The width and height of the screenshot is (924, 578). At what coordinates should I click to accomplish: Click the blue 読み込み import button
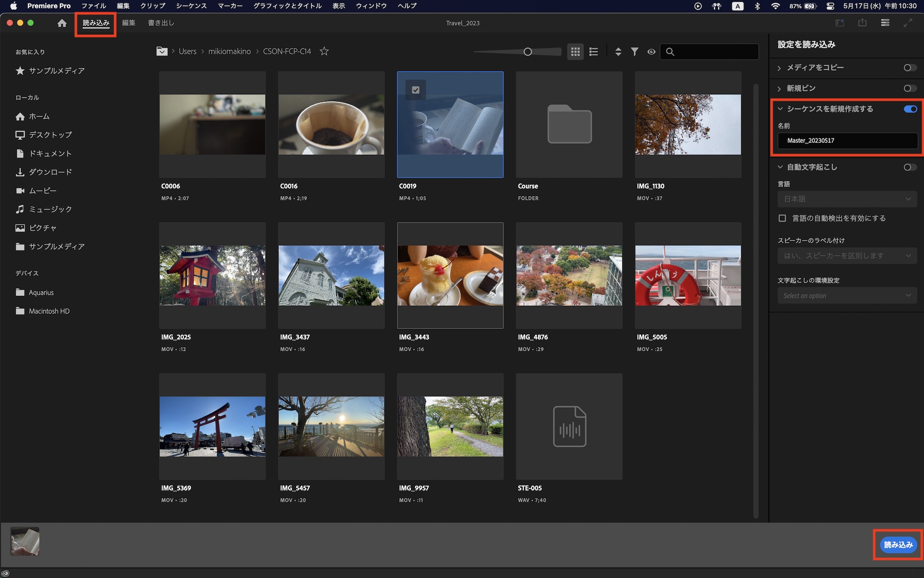click(x=898, y=545)
